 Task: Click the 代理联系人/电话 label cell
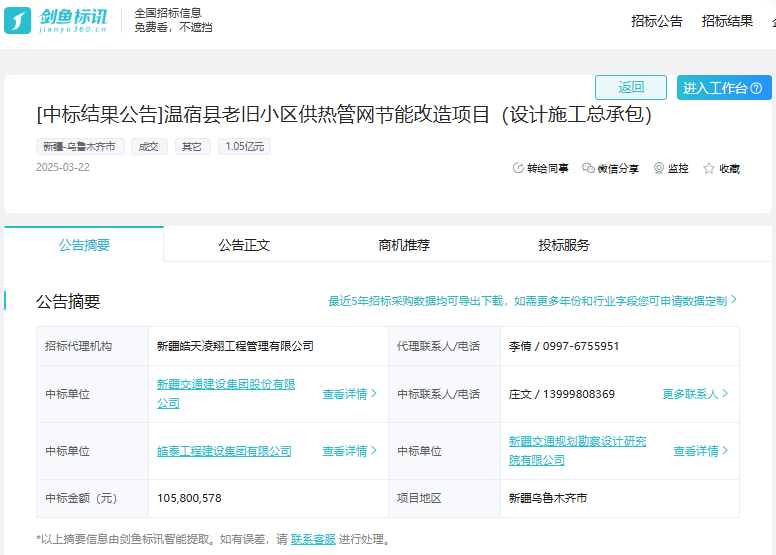pyautogui.click(x=444, y=346)
